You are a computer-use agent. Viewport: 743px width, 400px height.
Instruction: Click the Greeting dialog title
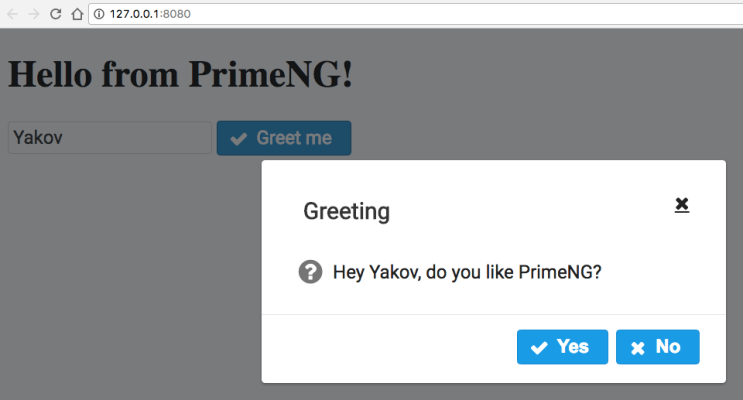[346, 212]
